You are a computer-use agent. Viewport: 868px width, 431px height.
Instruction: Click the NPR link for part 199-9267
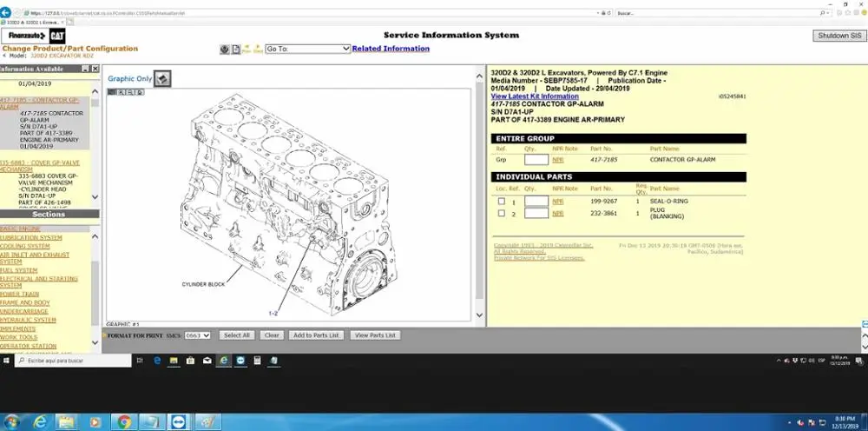[558, 202]
